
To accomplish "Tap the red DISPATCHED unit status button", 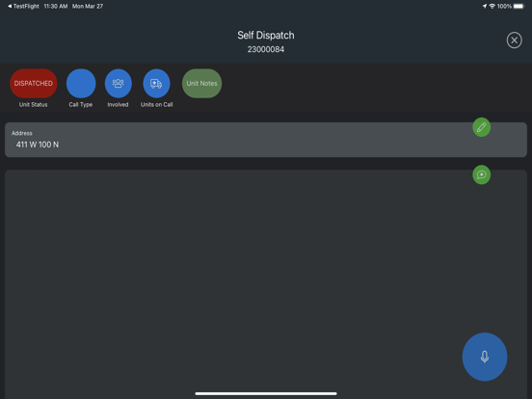I will 33,84.
